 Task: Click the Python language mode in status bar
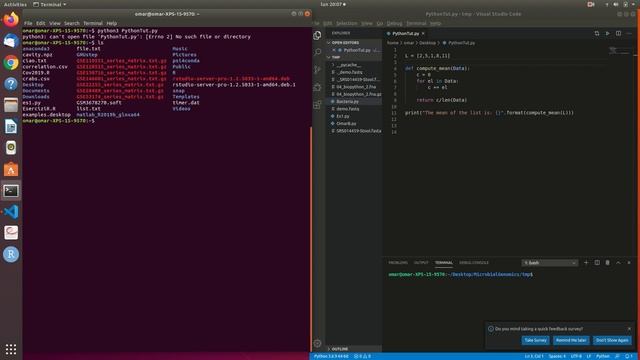click(x=602, y=356)
